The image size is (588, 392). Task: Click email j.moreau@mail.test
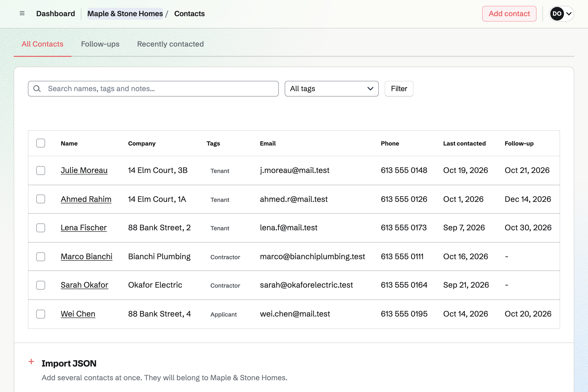point(294,170)
